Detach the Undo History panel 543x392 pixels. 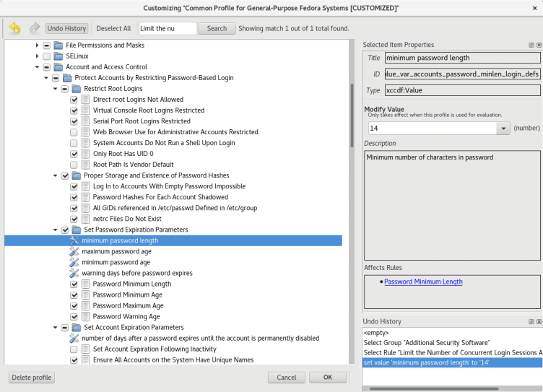click(531, 322)
